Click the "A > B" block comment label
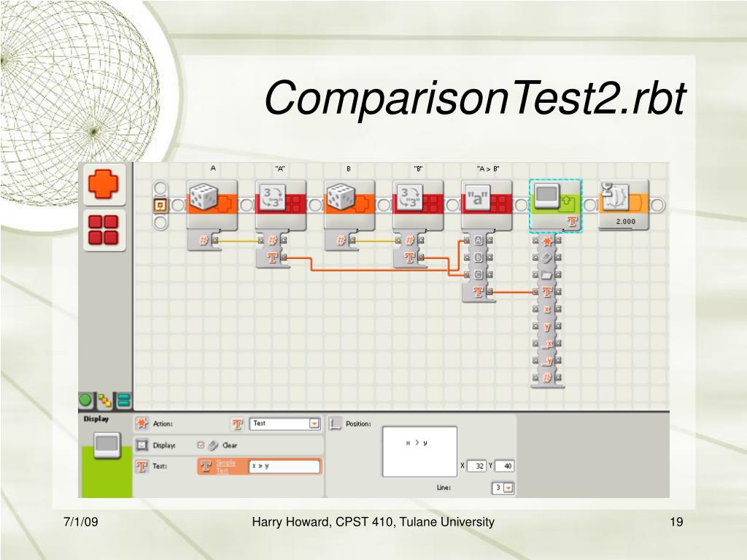Screen dimensions: 747x560 point(488,168)
